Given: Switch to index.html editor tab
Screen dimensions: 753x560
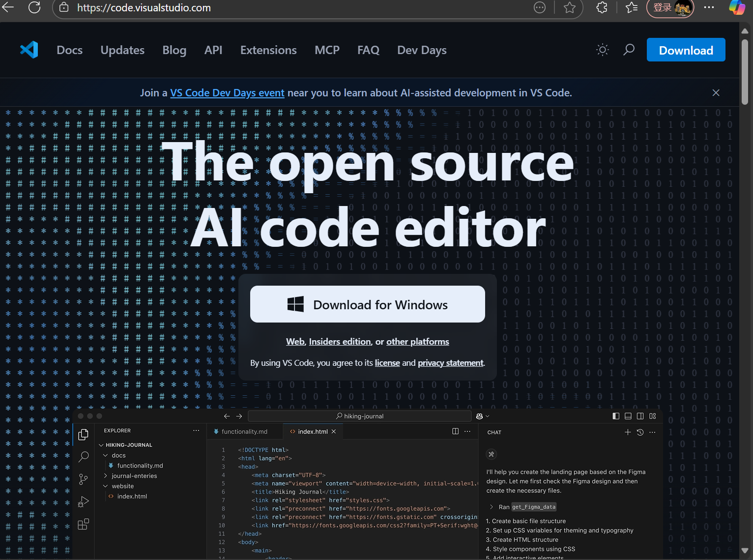Looking at the screenshot, I should click(313, 432).
